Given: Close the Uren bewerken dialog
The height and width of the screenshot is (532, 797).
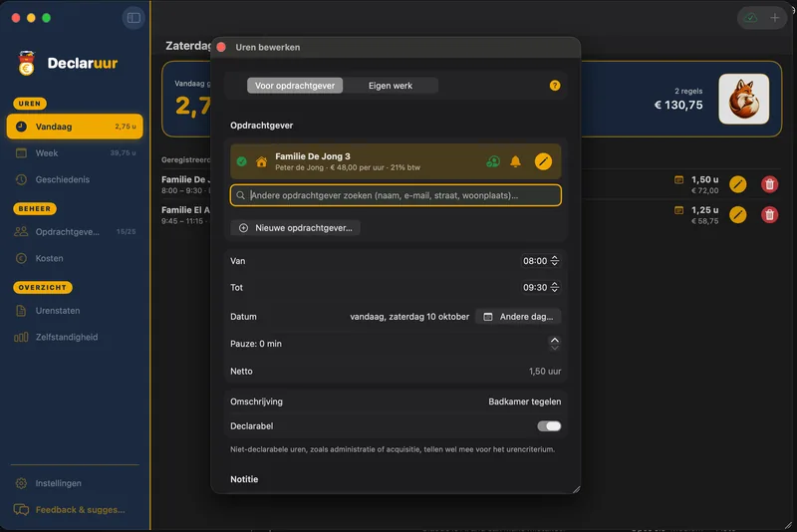Looking at the screenshot, I should click(221, 47).
